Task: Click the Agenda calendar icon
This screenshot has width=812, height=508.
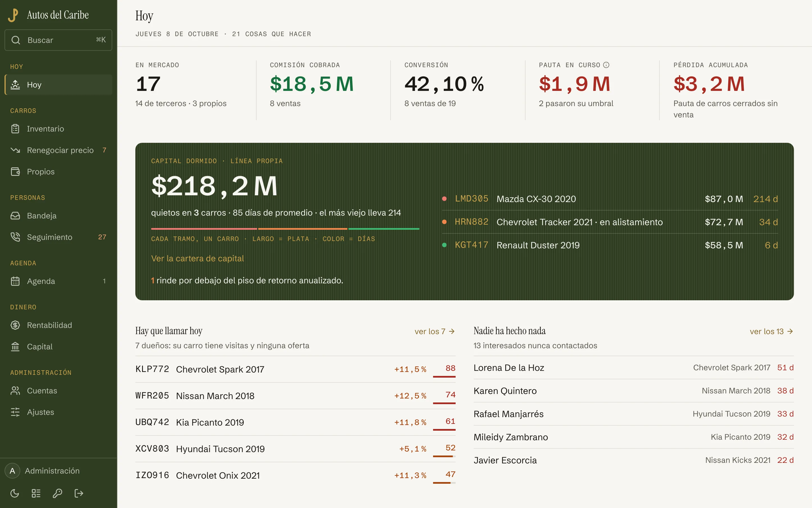Action: coord(16,281)
